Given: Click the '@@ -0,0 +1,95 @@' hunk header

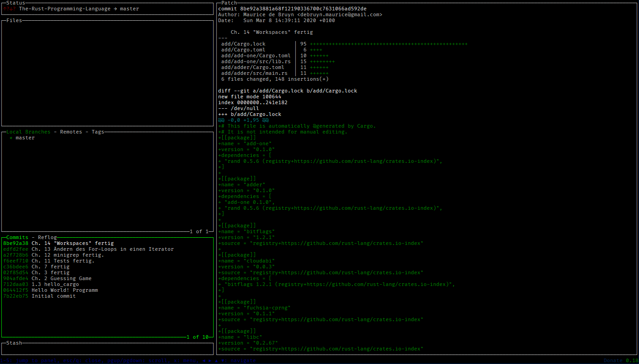Looking at the screenshot, I should pos(243,120).
